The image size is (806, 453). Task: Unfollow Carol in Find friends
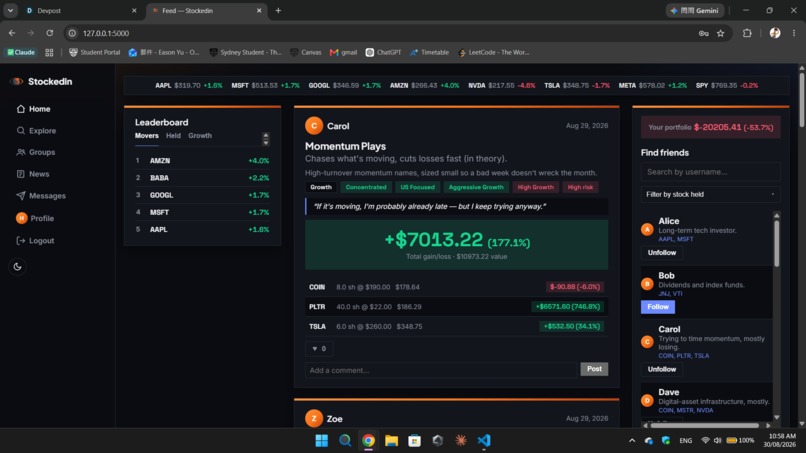[662, 369]
